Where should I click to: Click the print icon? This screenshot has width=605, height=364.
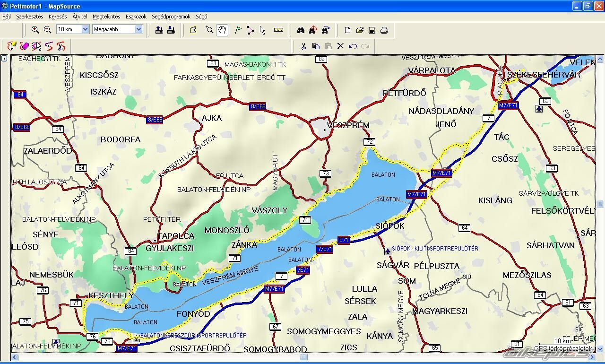(384, 30)
